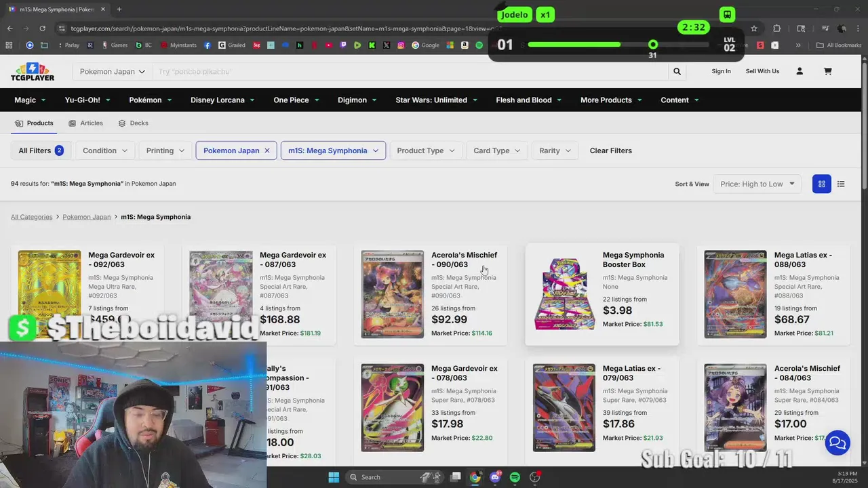Open Mega Symphonia Booster Box thumbnail

coord(564,294)
